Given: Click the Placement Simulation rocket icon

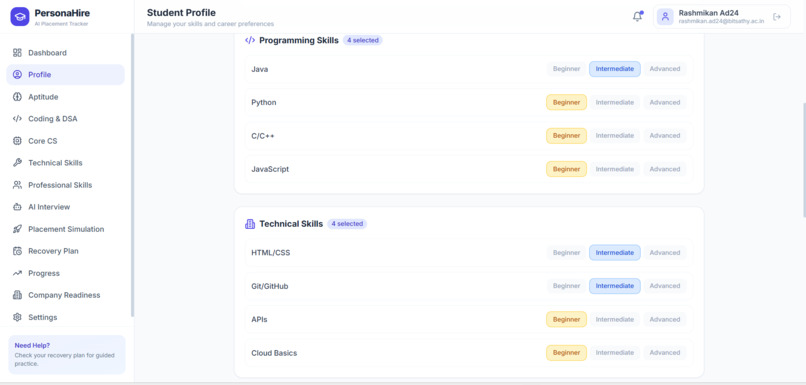Looking at the screenshot, I should pyautogui.click(x=17, y=229).
